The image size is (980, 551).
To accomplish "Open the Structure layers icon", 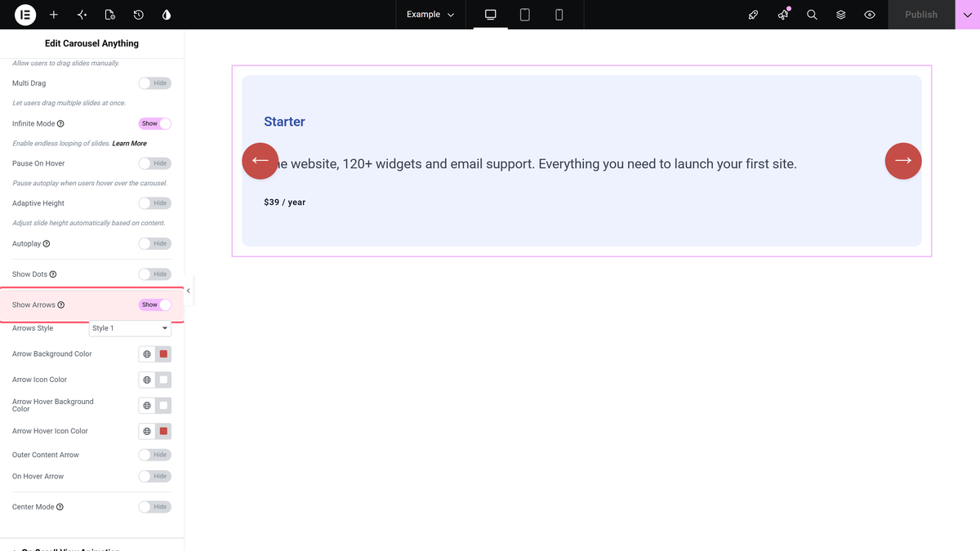I will click(x=840, y=15).
